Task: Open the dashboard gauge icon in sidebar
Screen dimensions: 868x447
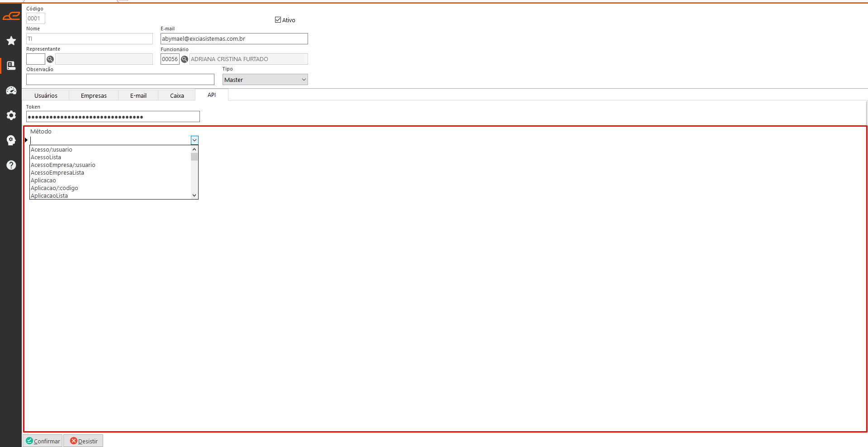Action: 11,90
